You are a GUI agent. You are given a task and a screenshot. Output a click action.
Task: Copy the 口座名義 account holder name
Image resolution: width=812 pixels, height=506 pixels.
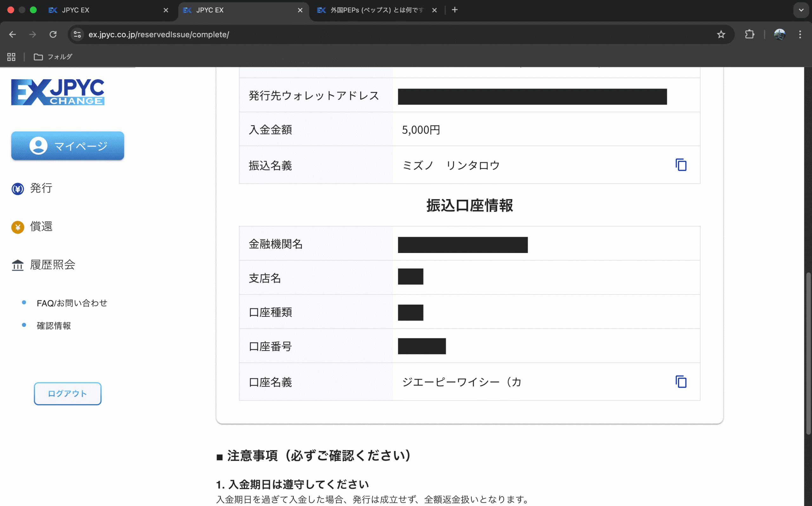[x=681, y=382]
